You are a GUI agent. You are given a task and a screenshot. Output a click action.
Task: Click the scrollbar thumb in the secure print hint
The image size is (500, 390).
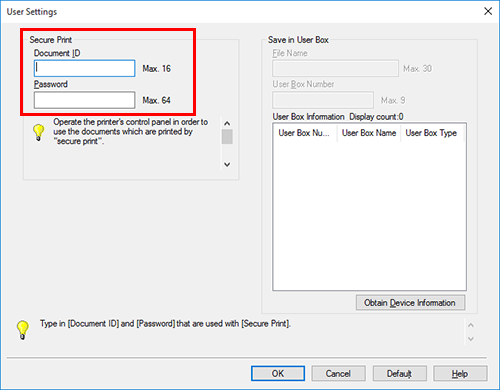pyautogui.click(x=227, y=137)
